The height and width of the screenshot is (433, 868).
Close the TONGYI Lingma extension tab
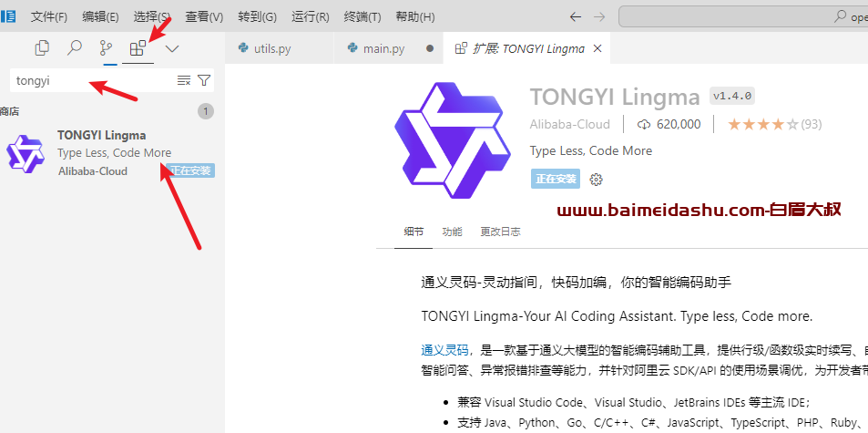pyautogui.click(x=597, y=48)
